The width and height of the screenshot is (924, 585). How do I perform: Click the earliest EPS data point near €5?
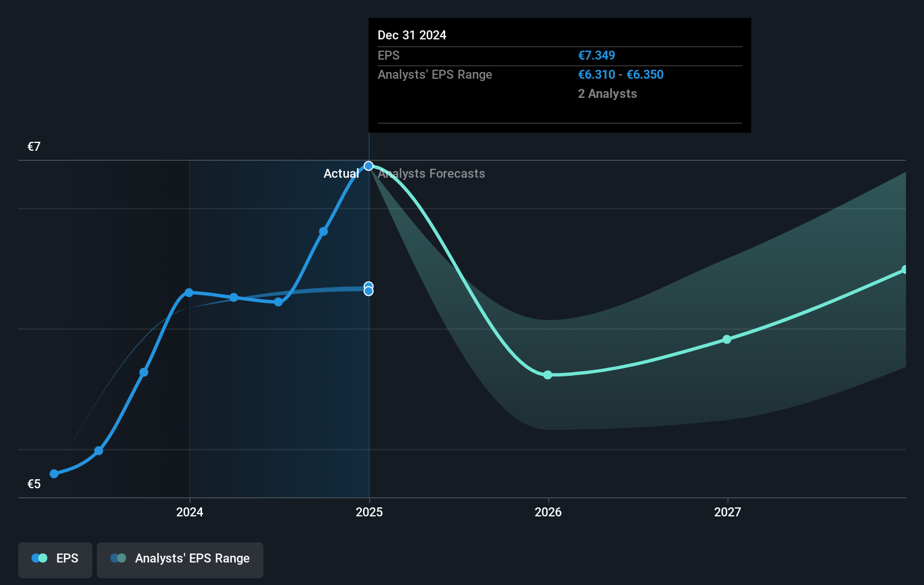53,474
